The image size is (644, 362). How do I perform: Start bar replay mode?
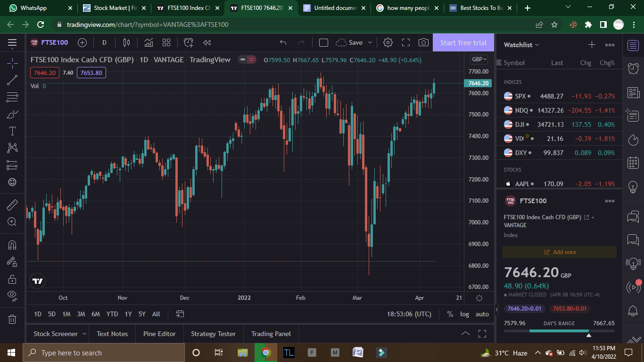click(x=206, y=42)
